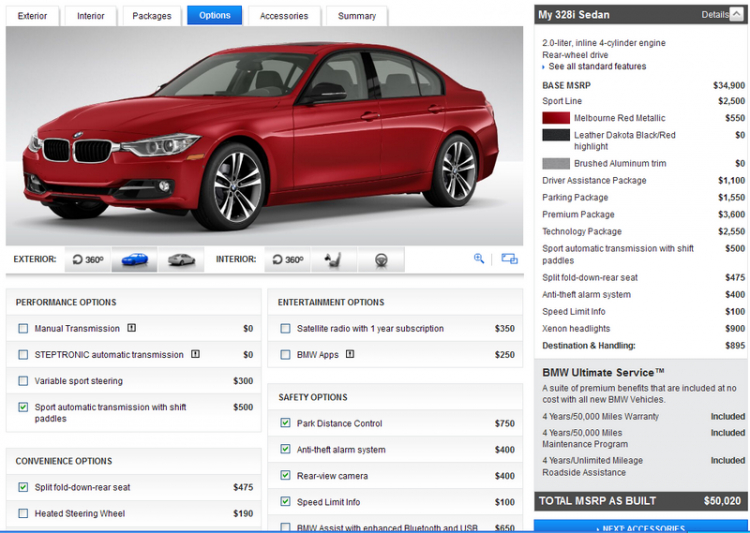Select the blue car front exterior view
The width and height of the screenshot is (750, 533).
pyautogui.click(x=134, y=259)
